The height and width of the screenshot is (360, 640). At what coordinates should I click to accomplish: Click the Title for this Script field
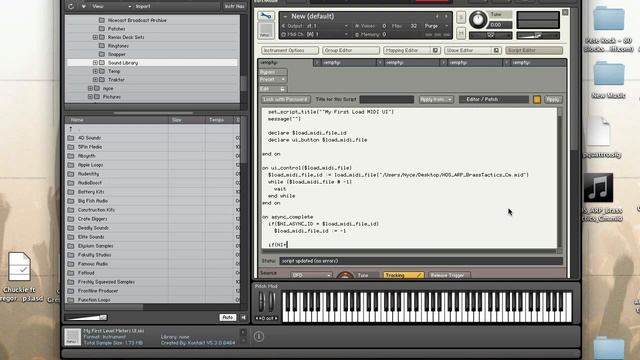[387, 99]
